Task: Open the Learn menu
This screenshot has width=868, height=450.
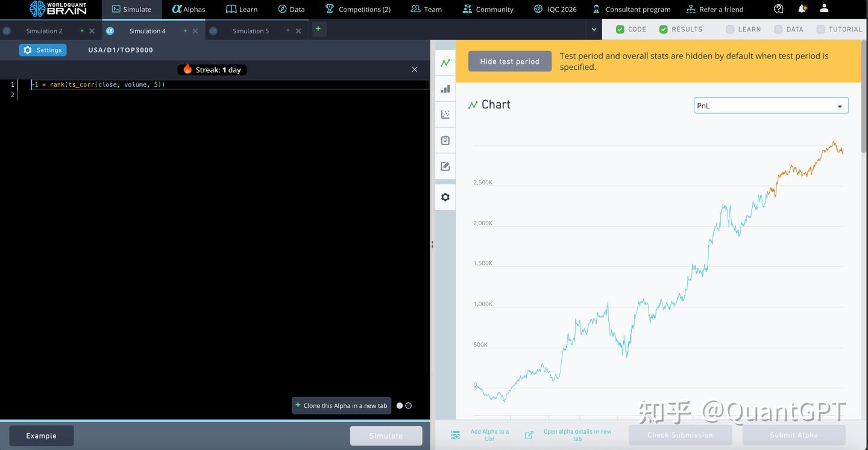Action: pos(242,9)
